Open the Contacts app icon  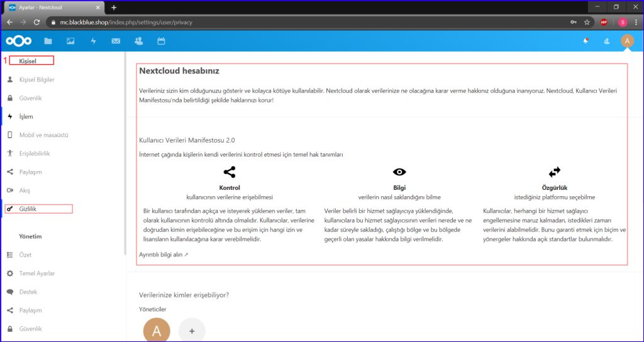click(x=139, y=41)
